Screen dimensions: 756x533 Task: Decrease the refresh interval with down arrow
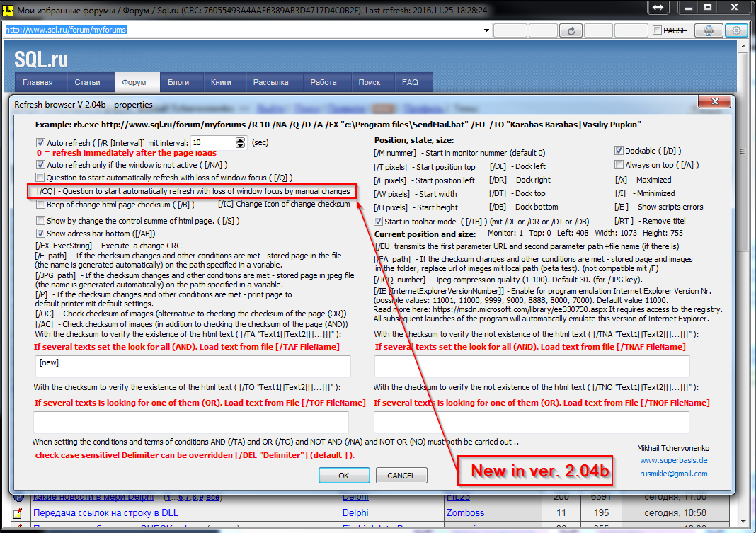[241, 146]
